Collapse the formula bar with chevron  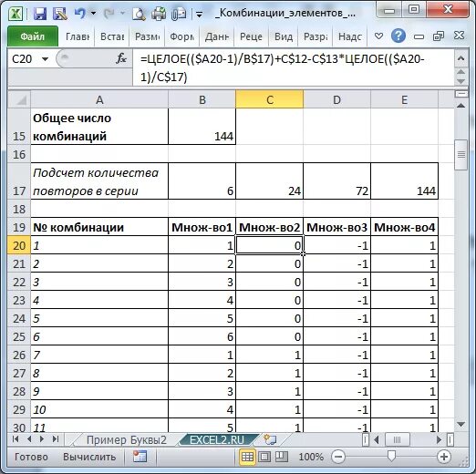pyautogui.click(x=461, y=58)
